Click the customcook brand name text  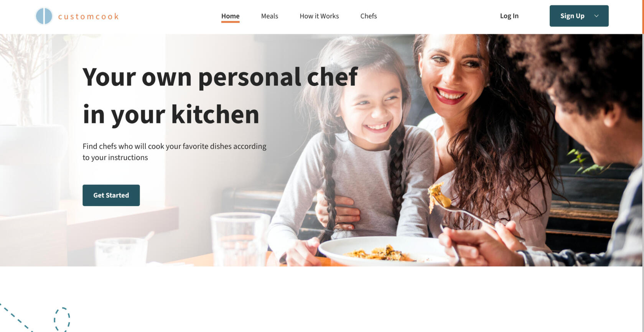point(88,16)
